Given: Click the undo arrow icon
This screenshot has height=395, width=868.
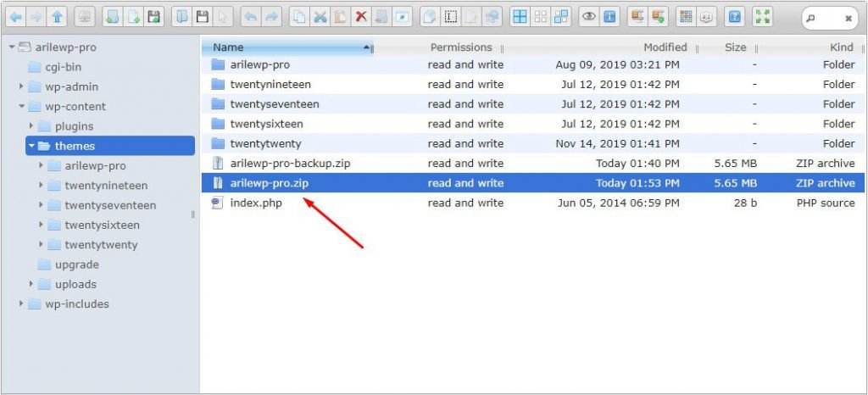Looking at the screenshot, I should [x=251, y=17].
